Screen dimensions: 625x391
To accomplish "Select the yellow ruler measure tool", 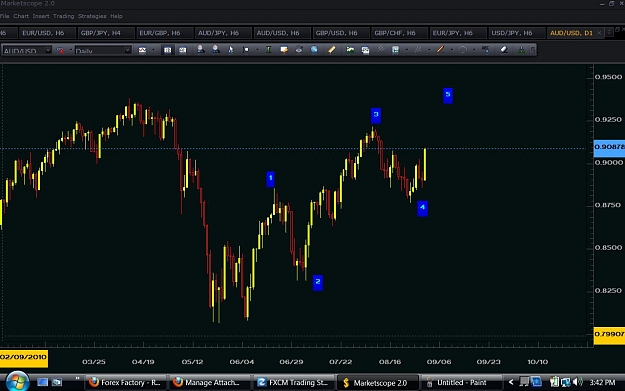I will (332, 50).
